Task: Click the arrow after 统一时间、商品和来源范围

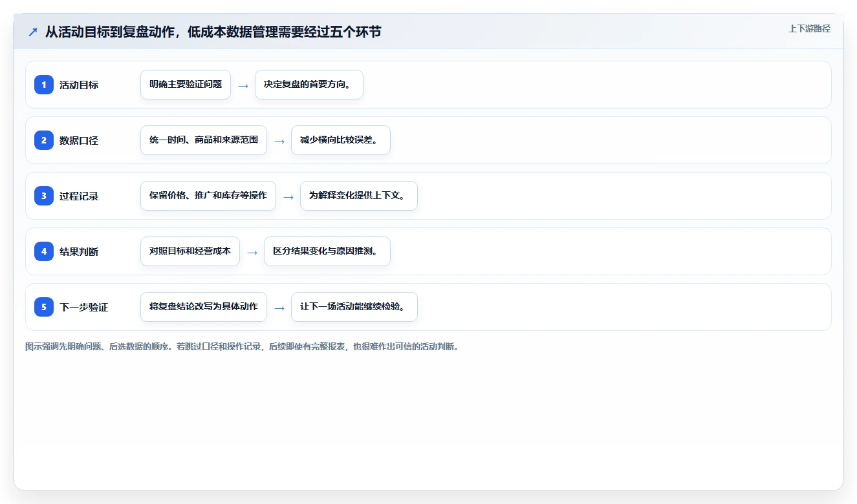Action: coord(279,141)
